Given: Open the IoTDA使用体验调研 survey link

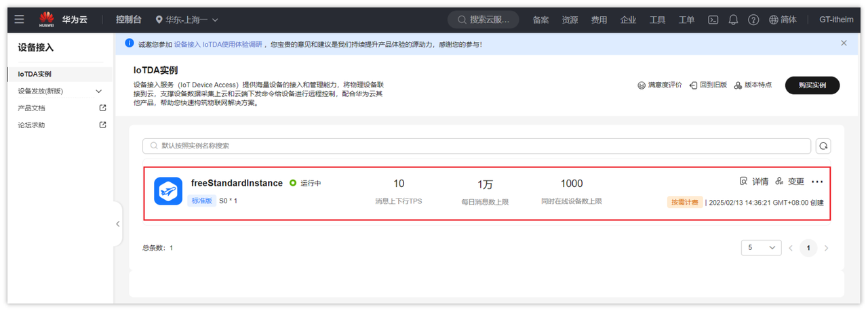Looking at the screenshot, I should coord(218,43).
